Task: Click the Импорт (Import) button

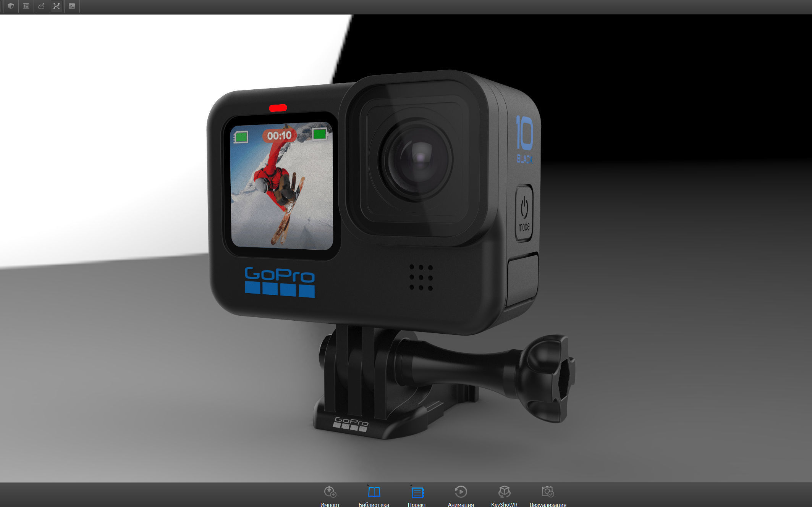Action: point(330,496)
